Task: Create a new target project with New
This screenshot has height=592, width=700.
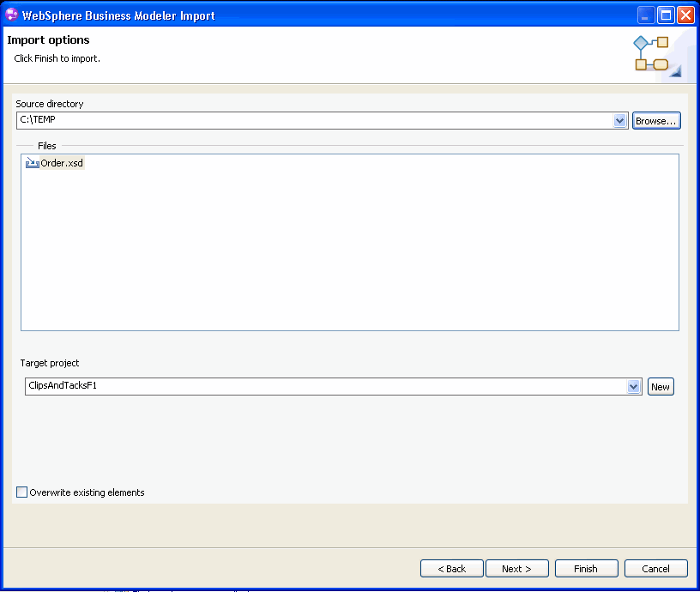Action: [x=661, y=387]
